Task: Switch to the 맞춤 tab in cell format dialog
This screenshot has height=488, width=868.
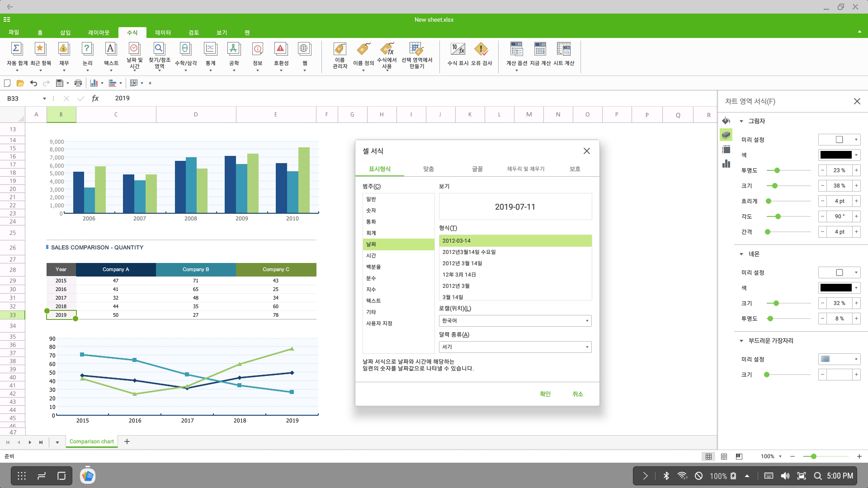Action: (x=429, y=169)
